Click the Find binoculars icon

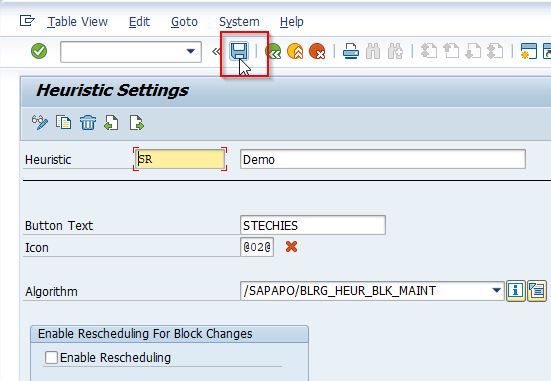click(373, 51)
